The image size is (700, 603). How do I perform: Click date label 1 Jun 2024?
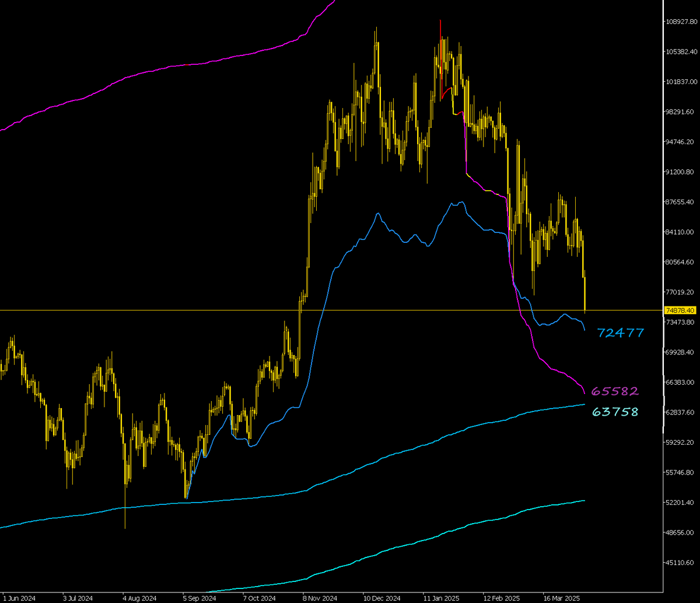18,598
